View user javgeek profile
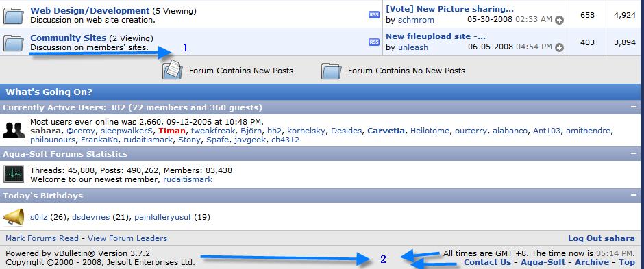Screen dimensions: 644x269 point(249,140)
